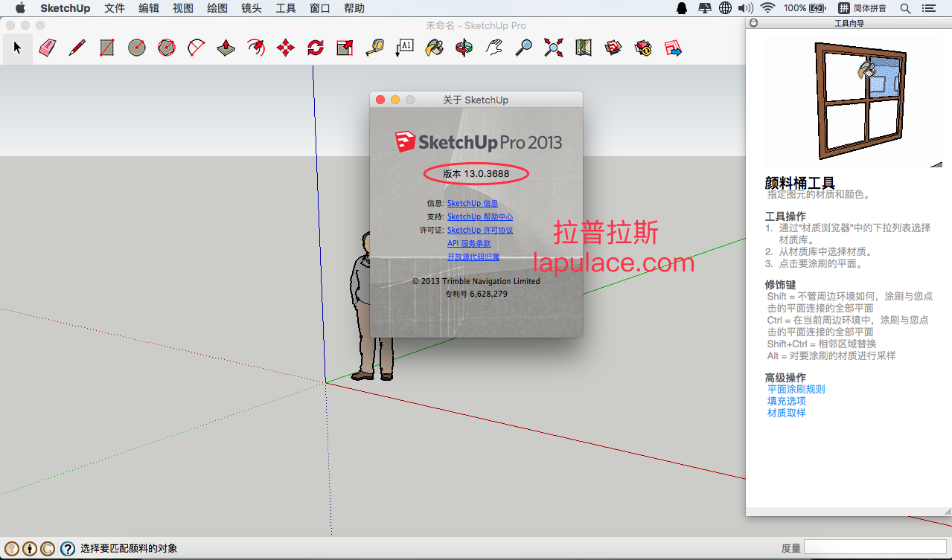Screen dimensions: 952x560
Task: Open the Apple menu
Action: pos(20,8)
